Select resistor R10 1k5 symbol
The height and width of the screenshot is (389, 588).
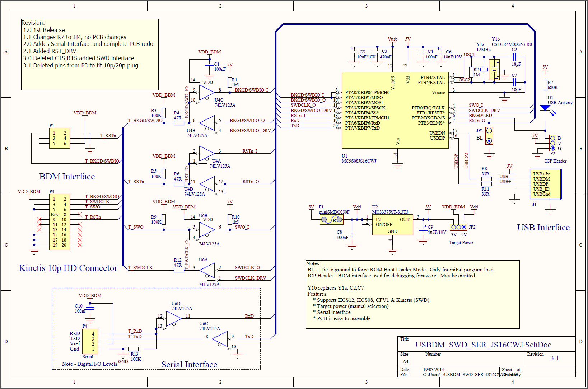230,219
